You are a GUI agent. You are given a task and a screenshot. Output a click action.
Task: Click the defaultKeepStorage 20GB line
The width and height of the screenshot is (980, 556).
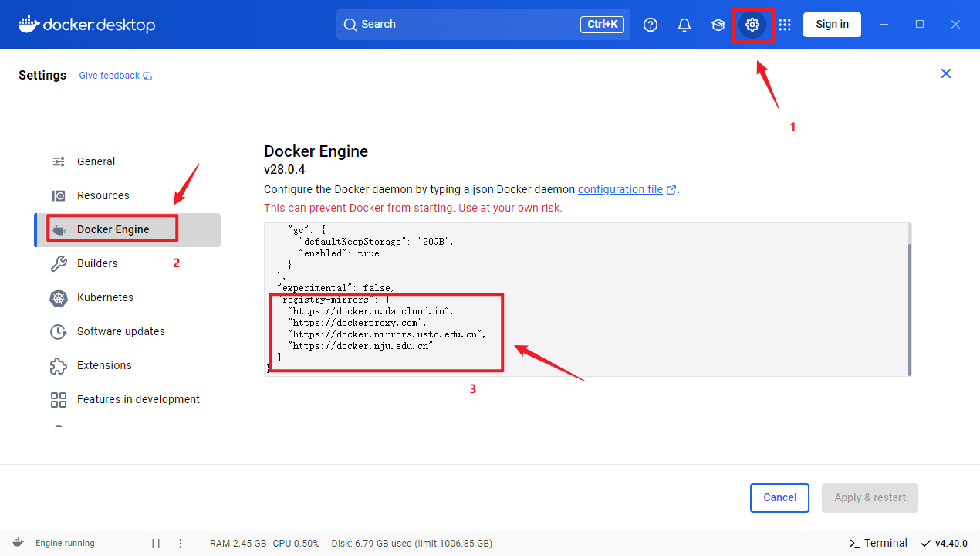pyautogui.click(x=376, y=241)
